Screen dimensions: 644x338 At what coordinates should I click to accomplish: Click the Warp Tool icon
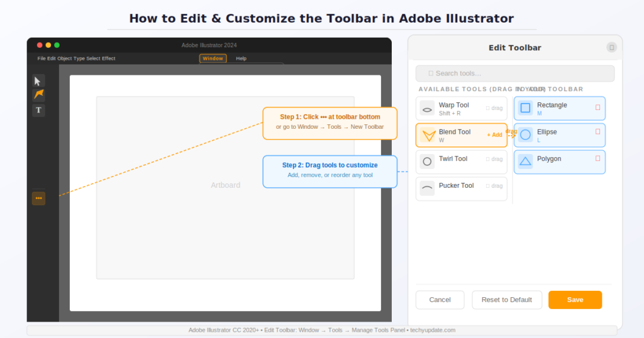point(427,109)
